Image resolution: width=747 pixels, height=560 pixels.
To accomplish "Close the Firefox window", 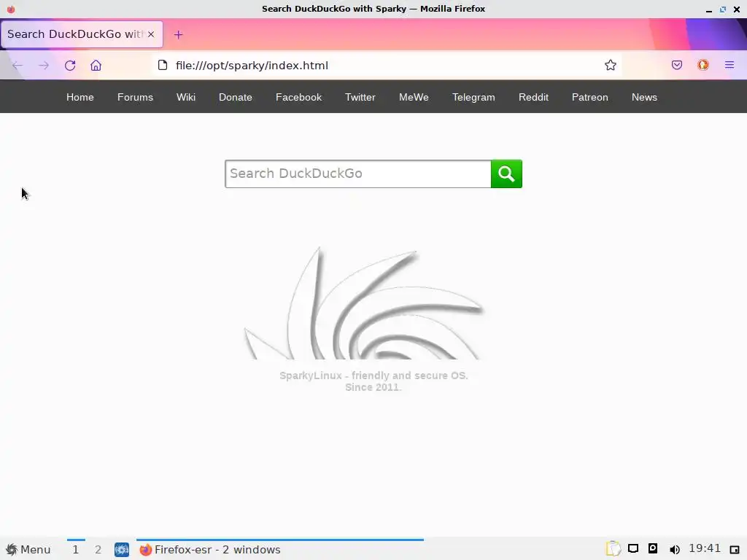I will tap(737, 9).
